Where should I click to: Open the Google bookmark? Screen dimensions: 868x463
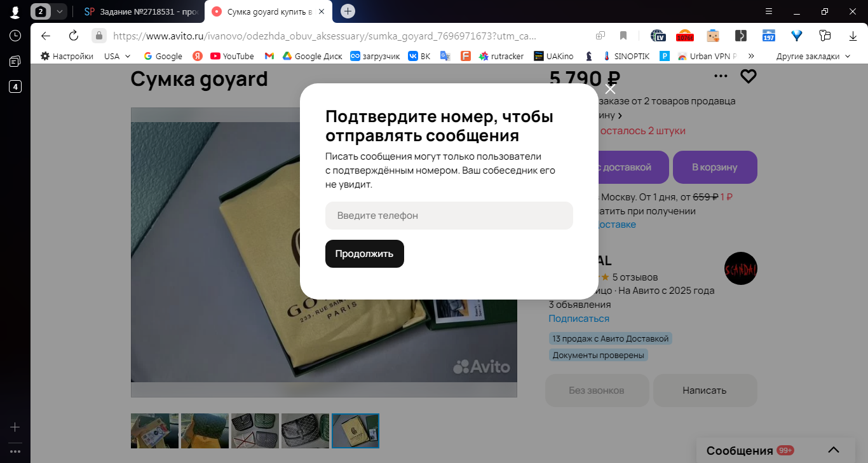coord(163,56)
